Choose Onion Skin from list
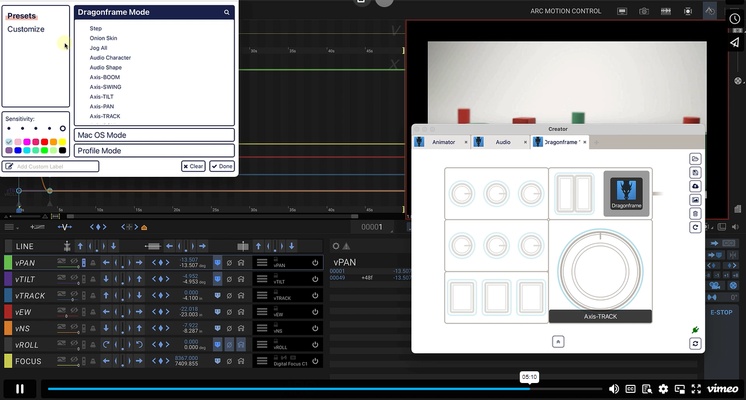746x400 pixels. point(103,38)
